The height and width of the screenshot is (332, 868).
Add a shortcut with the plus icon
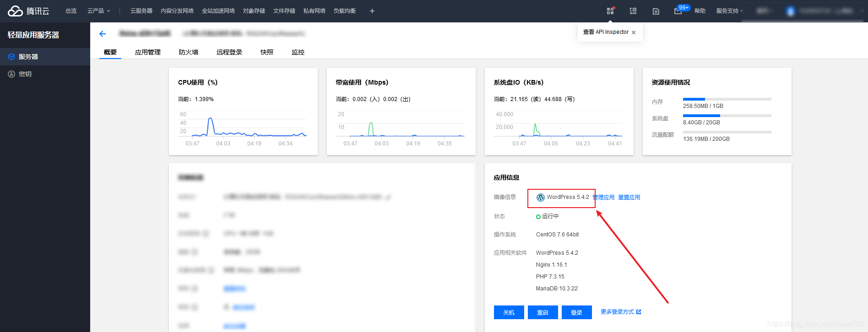372,11
